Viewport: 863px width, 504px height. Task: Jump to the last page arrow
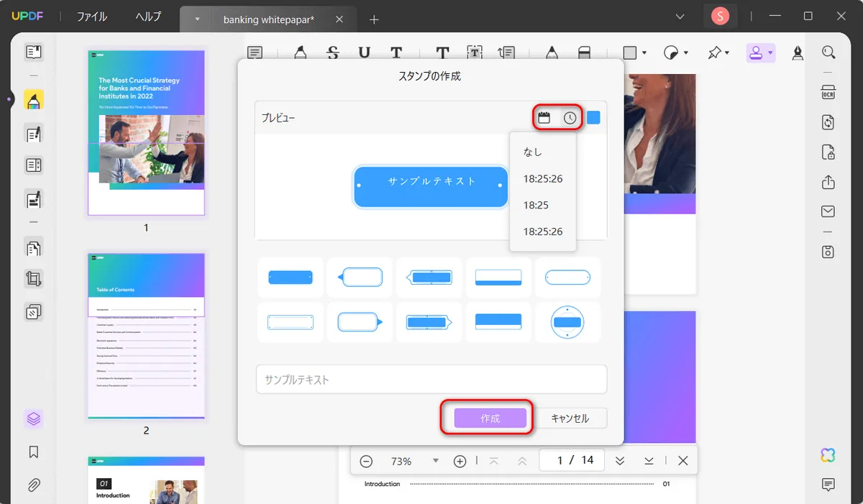[649, 461]
